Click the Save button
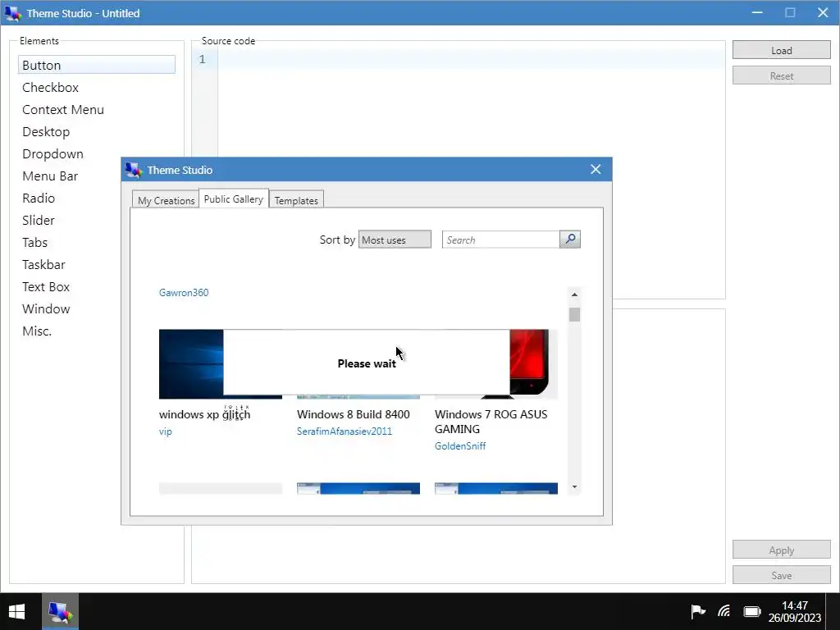 (x=782, y=575)
